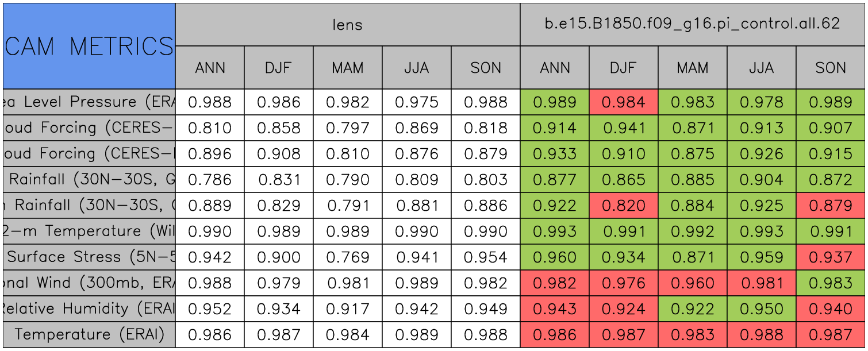Click the red 0.820 Rainfall DJF cell
Screen dimensions: 868x351
tap(623, 206)
